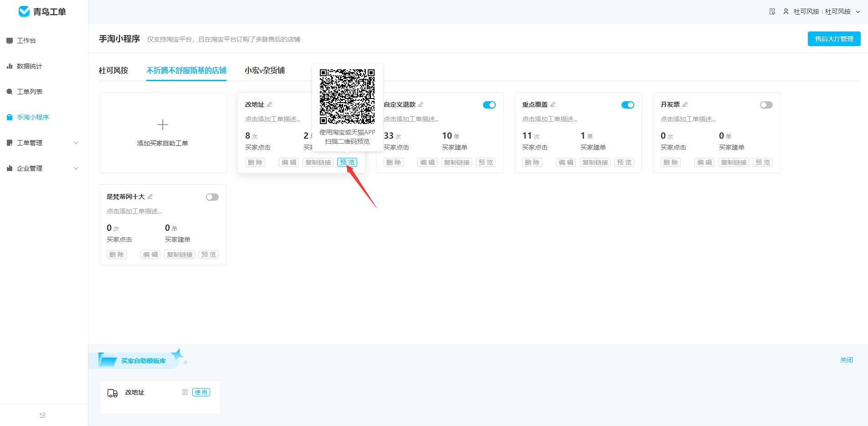Image resolution: width=868 pixels, height=426 pixels.
Task: Switch to the 杜可风按 shop tab
Action: [x=113, y=70]
